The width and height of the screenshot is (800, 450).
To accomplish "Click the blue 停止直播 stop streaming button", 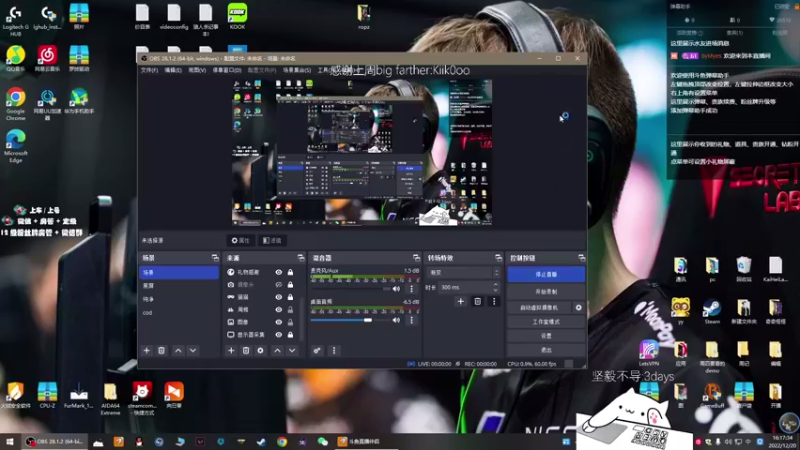I will coord(546,274).
